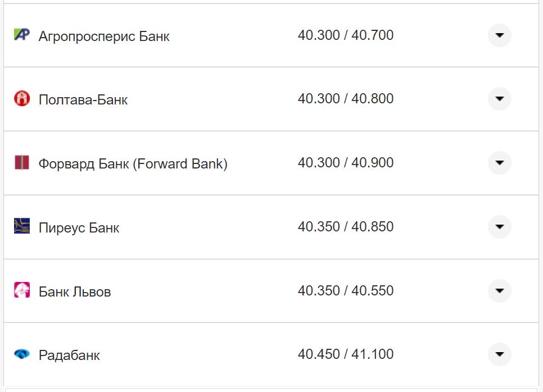543x392 pixels.
Task: Show more for Банк Львов row
Action: pos(499,291)
